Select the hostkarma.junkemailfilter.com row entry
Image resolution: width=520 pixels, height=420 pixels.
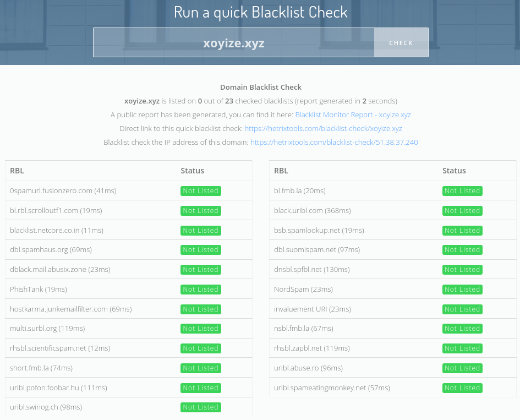(70, 309)
